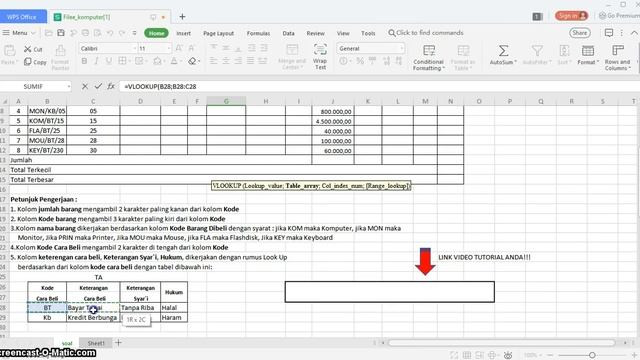The height and width of the screenshot is (360, 640).
Task: Click the Clear eraser icon
Action: 192,61
